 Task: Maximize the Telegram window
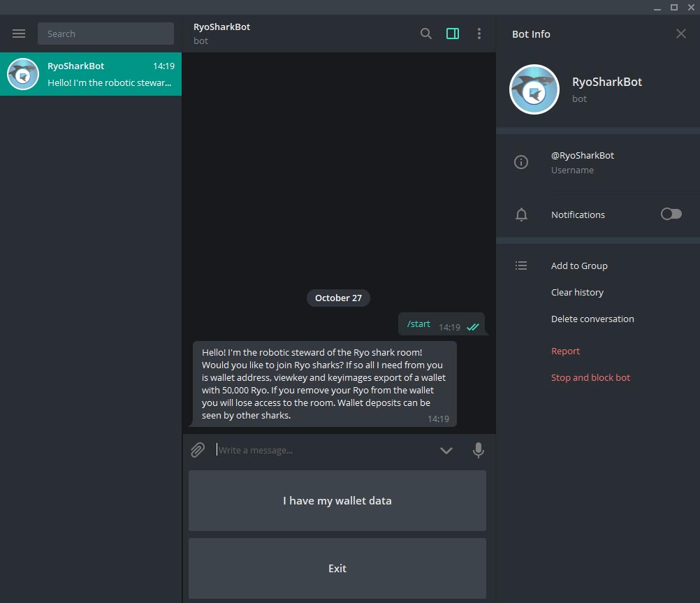674,8
